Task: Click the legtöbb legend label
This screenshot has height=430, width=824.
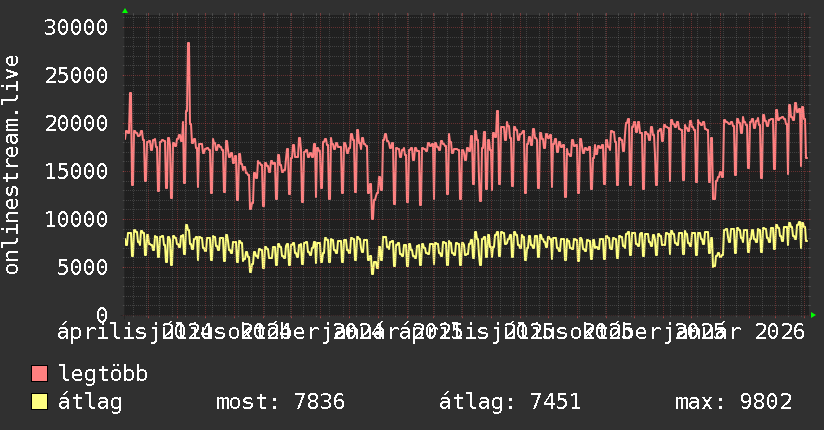Action: click(x=103, y=373)
